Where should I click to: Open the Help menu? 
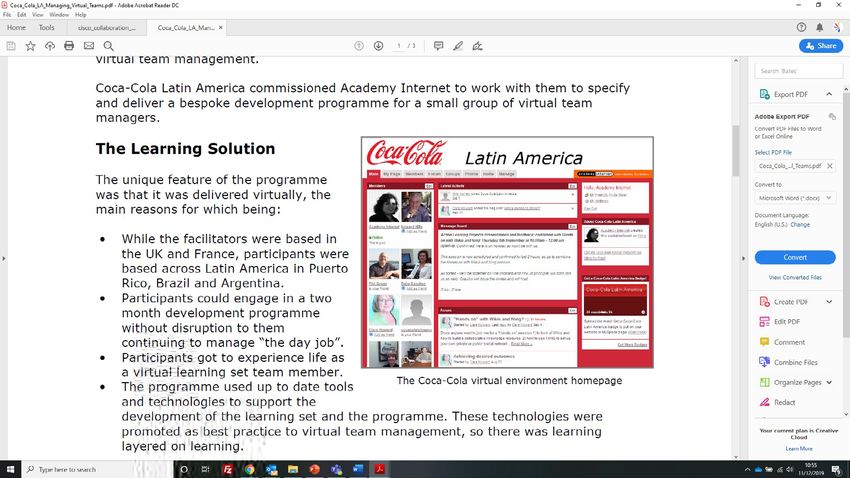coord(80,15)
